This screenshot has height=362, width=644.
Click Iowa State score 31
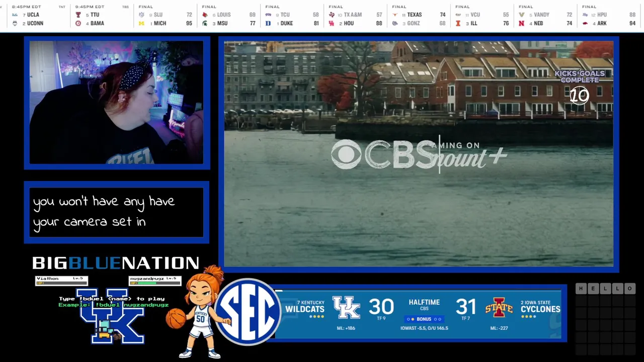point(466,306)
